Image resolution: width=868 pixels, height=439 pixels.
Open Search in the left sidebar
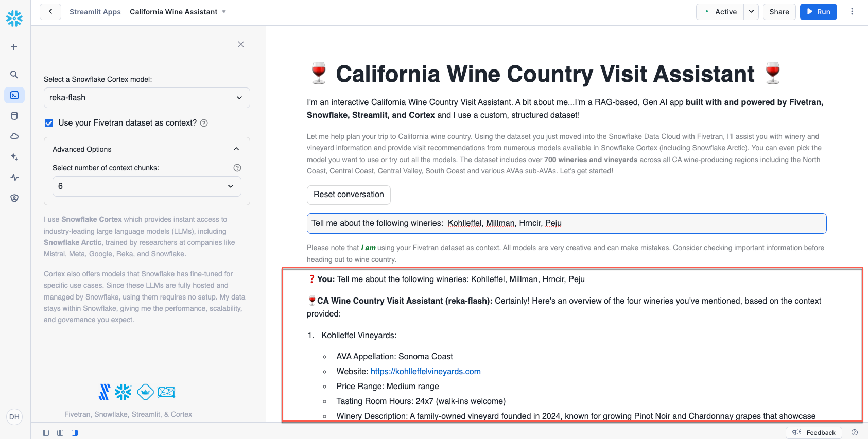pyautogui.click(x=14, y=75)
